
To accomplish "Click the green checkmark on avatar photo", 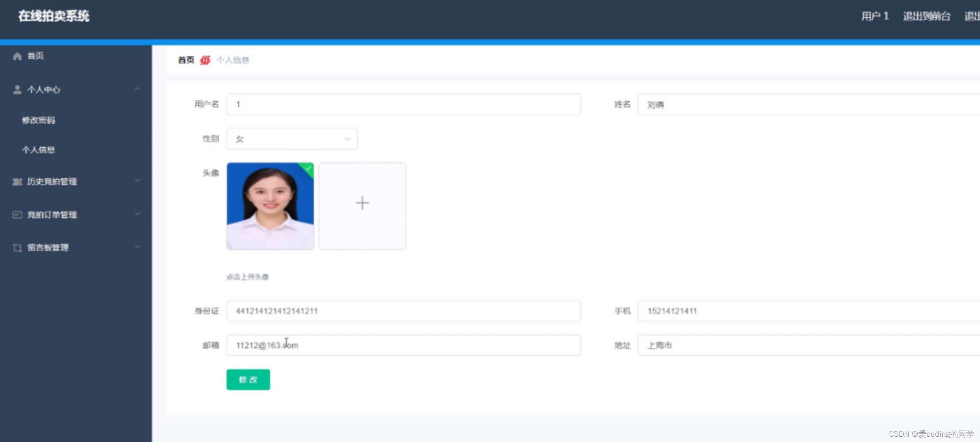I will (x=309, y=168).
